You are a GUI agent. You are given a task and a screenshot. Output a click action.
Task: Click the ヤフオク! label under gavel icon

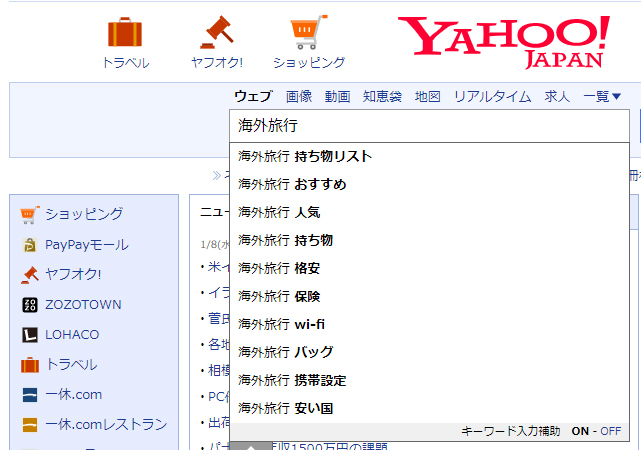(x=217, y=63)
